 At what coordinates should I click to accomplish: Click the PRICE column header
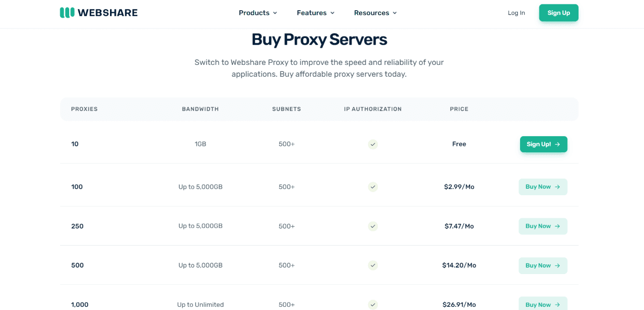tap(459, 109)
